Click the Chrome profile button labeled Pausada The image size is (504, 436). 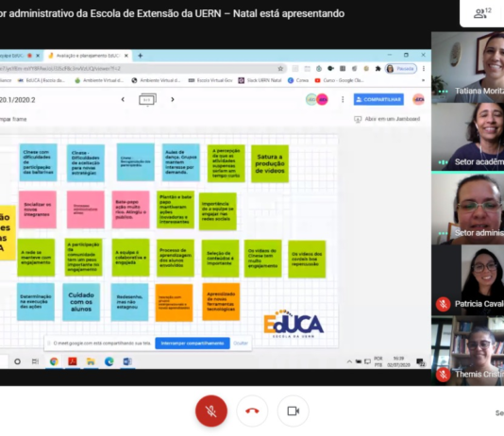tap(401, 69)
